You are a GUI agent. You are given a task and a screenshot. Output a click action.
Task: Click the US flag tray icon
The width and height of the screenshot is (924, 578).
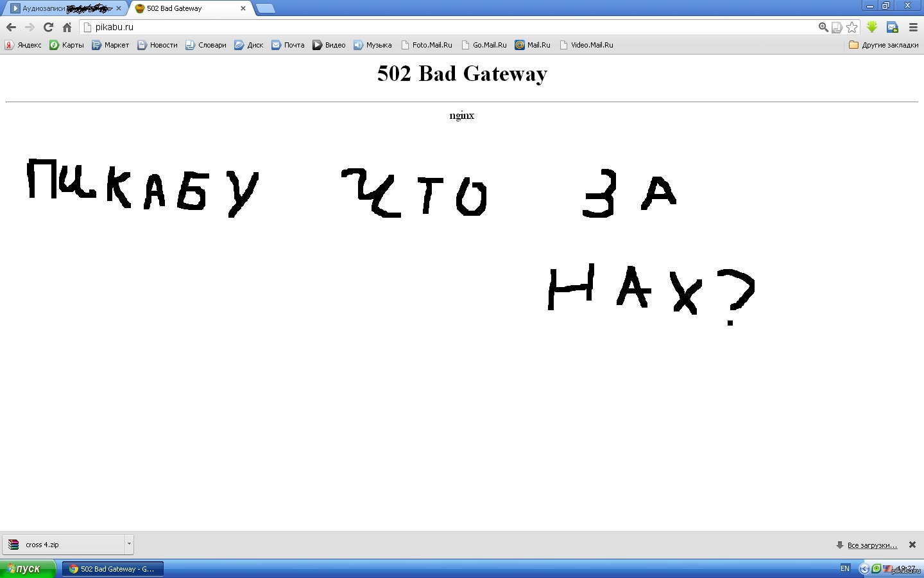887,569
